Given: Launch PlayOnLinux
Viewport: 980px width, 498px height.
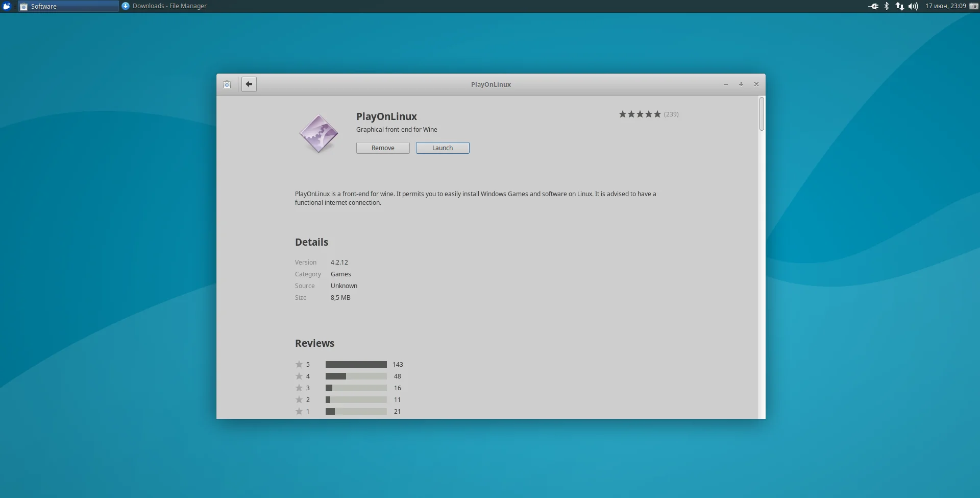Looking at the screenshot, I should click(x=443, y=148).
